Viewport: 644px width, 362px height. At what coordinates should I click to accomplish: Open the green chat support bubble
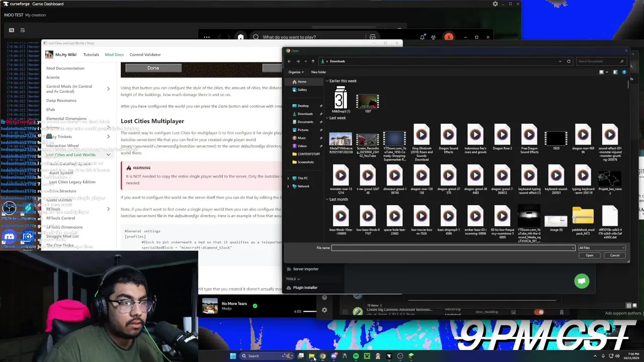pos(582,281)
